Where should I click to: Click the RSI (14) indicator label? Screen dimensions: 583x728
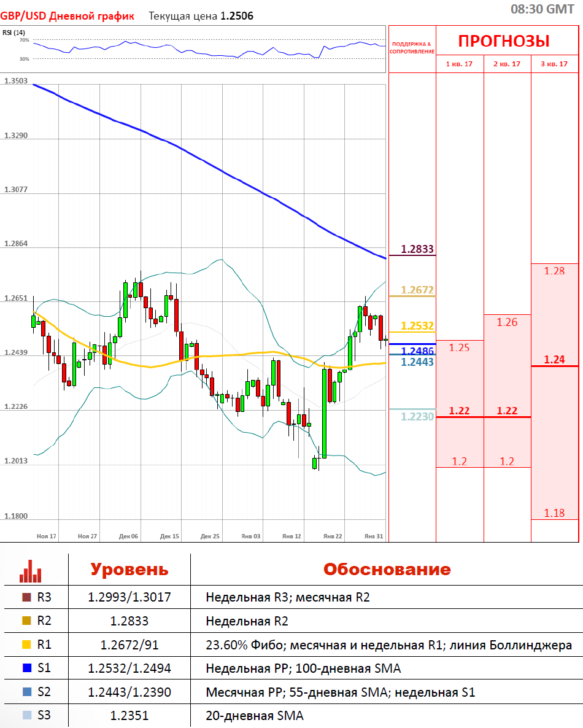tap(14, 33)
